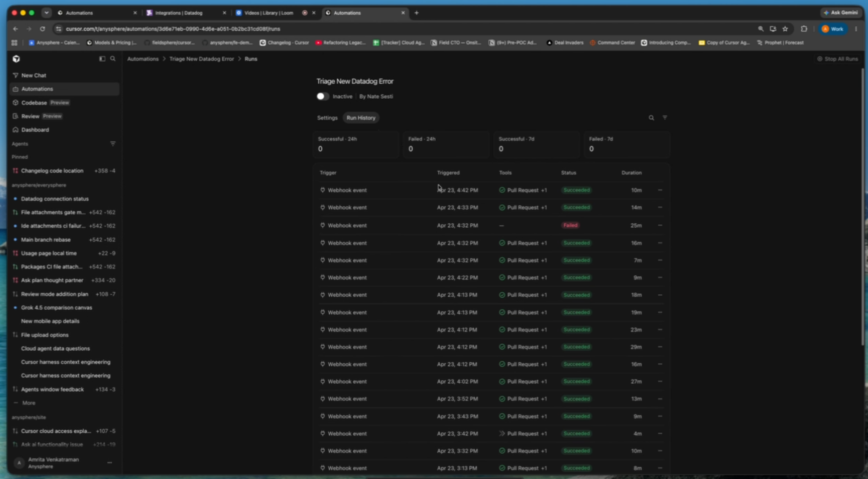Open Grok 4.5 comparison canvas agent
Image resolution: width=868 pixels, height=479 pixels.
click(64, 307)
